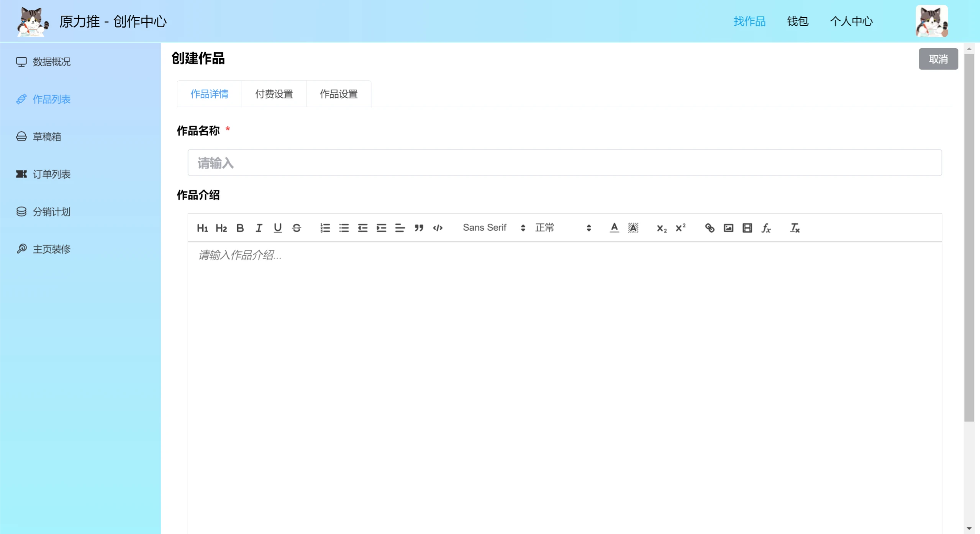
Task: Insert a formula with fx icon
Action: tap(766, 228)
